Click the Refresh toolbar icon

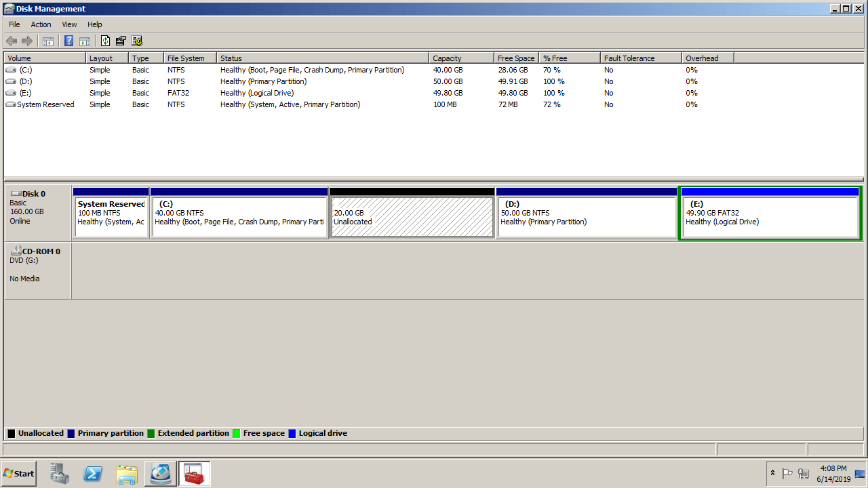click(x=105, y=41)
